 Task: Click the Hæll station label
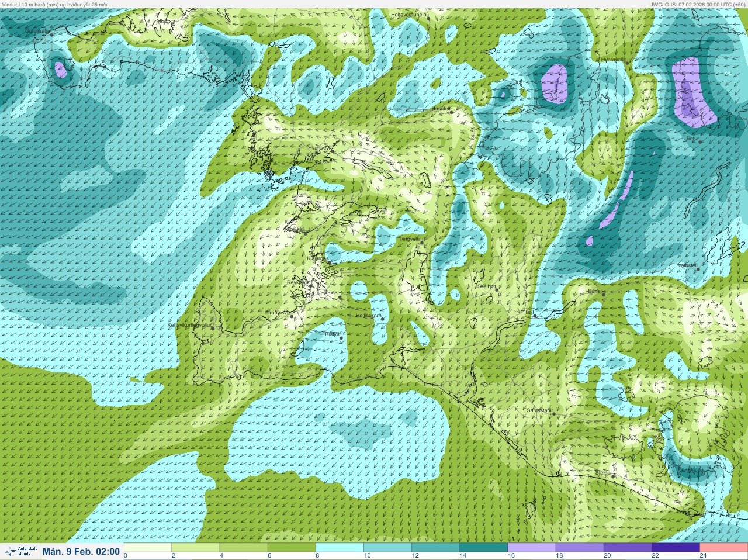528,312
